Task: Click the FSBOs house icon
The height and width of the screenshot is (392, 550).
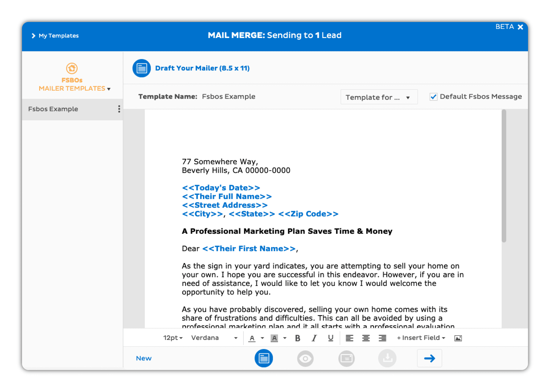Action: click(72, 68)
